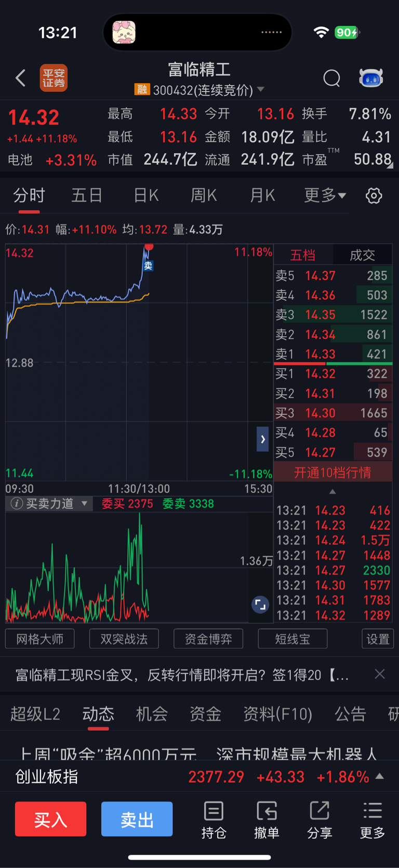Image resolution: width=399 pixels, height=868 pixels.
Task: Select the 买5 14.27 order row
Action: tap(332, 453)
